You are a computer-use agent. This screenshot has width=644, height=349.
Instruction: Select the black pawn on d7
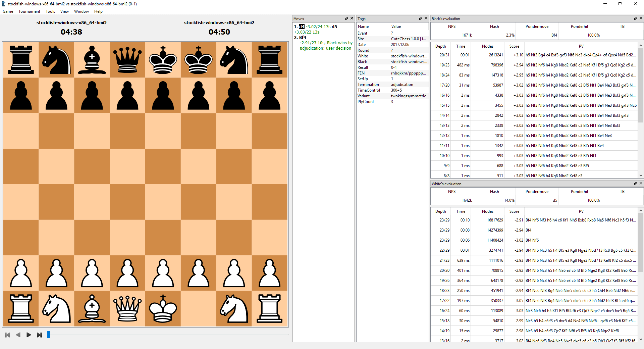coord(127,95)
